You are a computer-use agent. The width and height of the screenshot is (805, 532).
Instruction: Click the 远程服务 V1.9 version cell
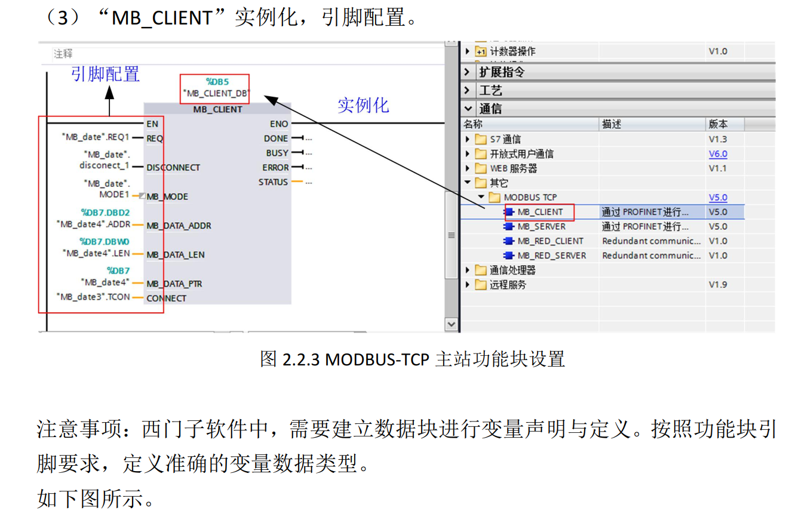click(718, 285)
